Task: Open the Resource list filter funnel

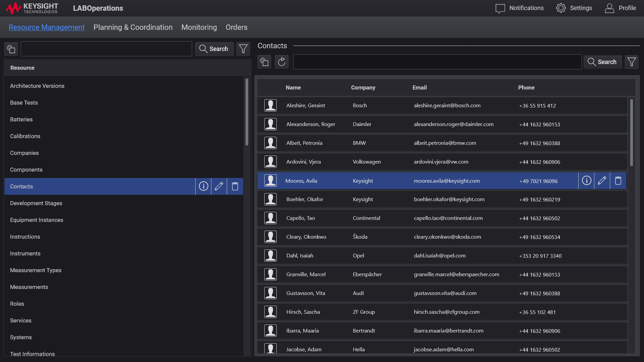Action: click(243, 49)
